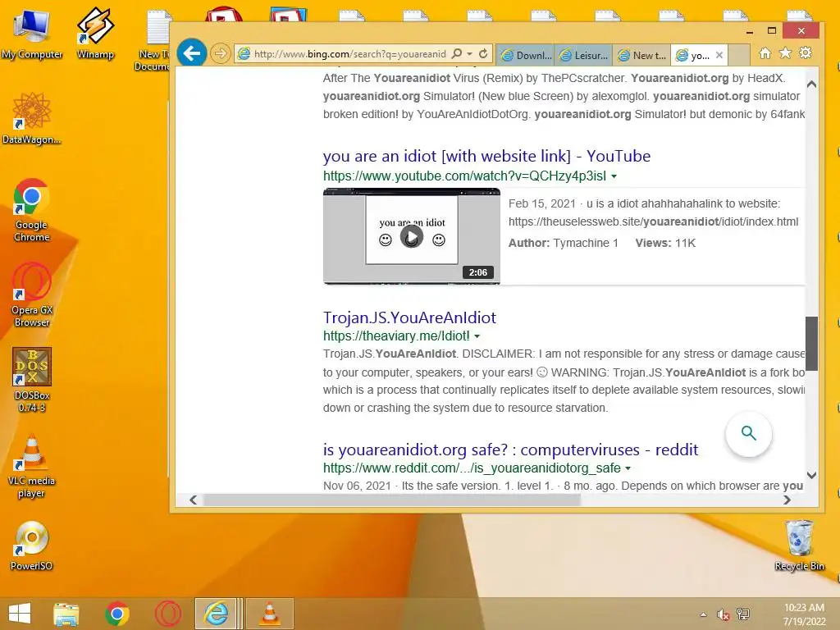Click the network tray icon
Screen dimensions: 840x630
point(743,614)
